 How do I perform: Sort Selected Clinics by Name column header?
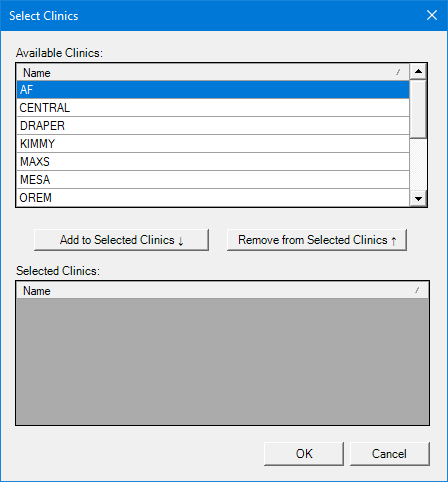coord(222,290)
